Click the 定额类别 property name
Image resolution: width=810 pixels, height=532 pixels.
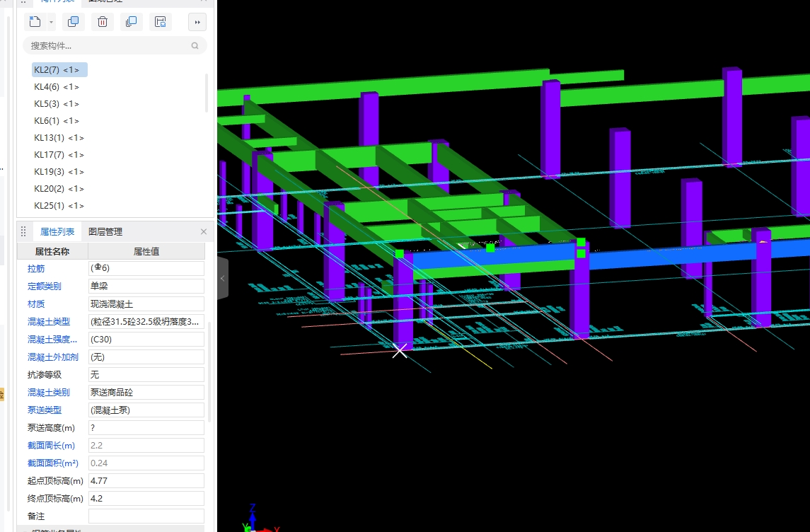coord(45,286)
